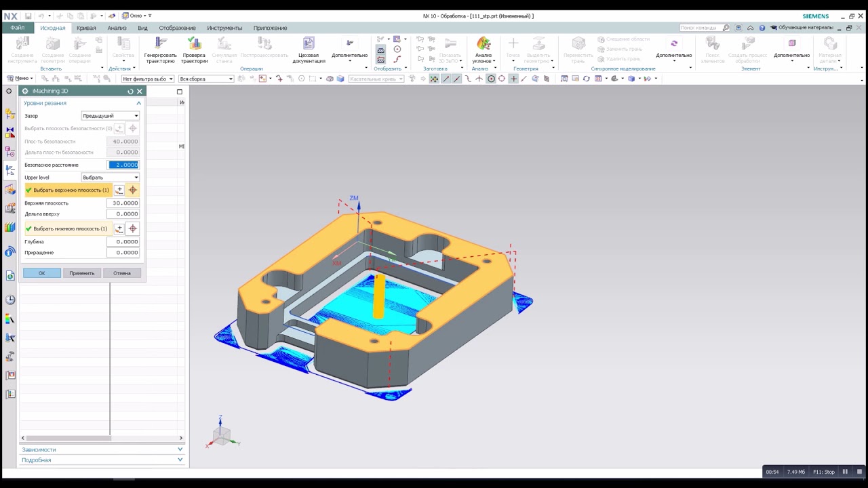868x488 pixels.
Task: Close the iMachining 3D dialog
Action: (x=140, y=91)
